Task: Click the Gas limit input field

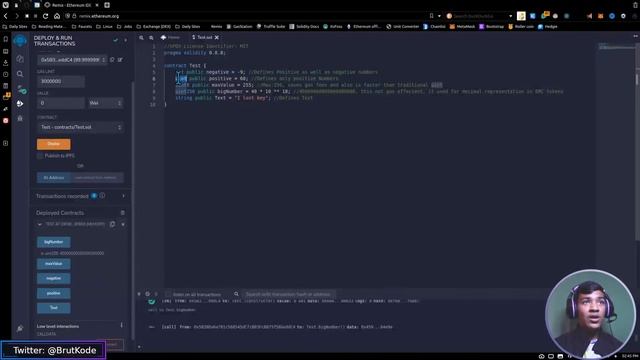Action: pos(61,81)
